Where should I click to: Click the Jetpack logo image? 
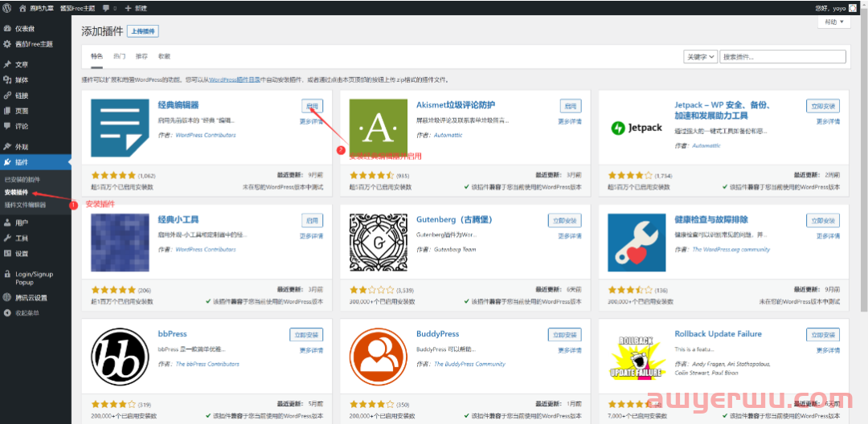point(637,128)
